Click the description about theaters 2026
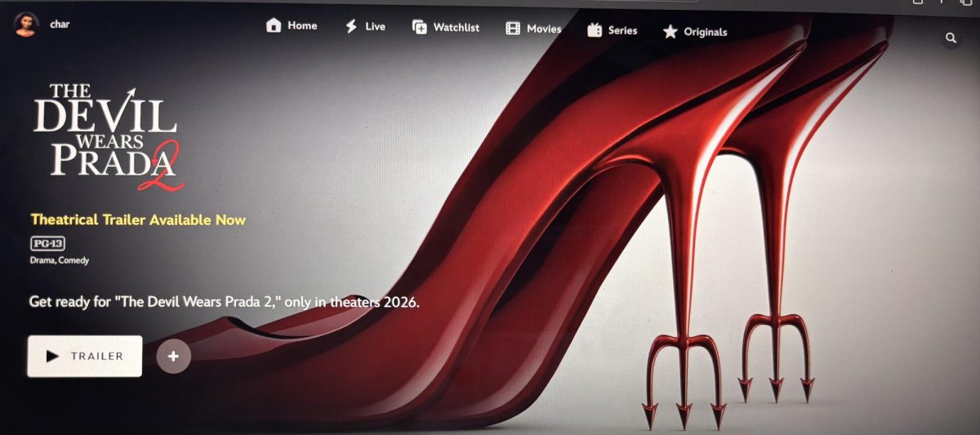The width and height of the screenshot is (980, 435). (x=225, y=301)
